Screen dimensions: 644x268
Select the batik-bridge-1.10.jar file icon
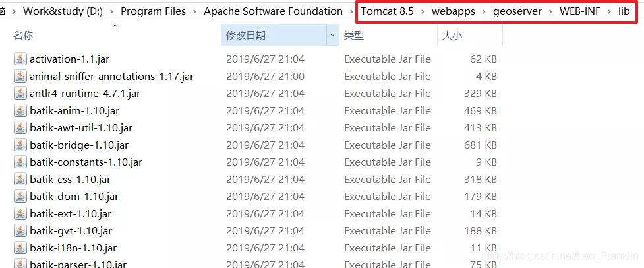click(20, 145)
